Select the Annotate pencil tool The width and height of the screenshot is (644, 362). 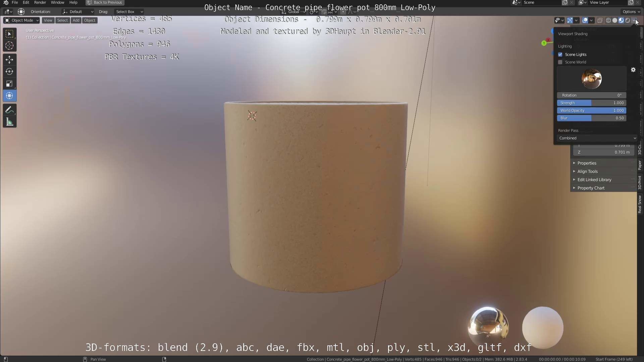[9, 110]
